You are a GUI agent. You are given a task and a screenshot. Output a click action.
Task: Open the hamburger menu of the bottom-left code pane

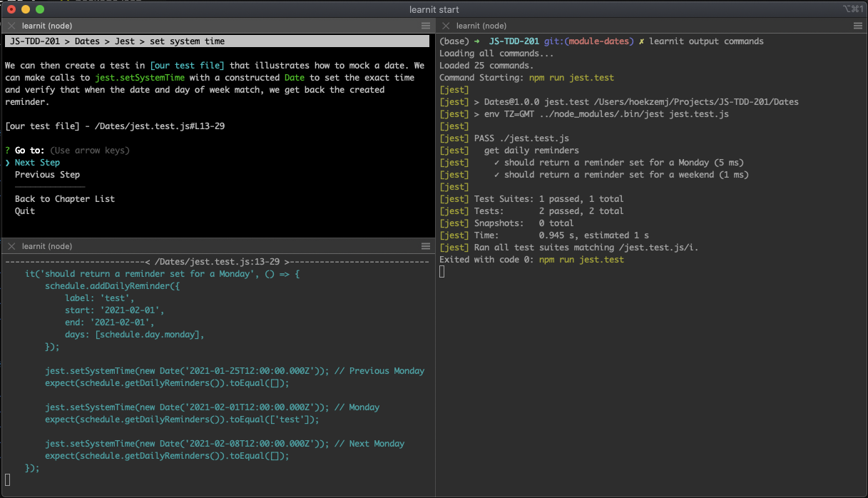click(x=426, y=246)
